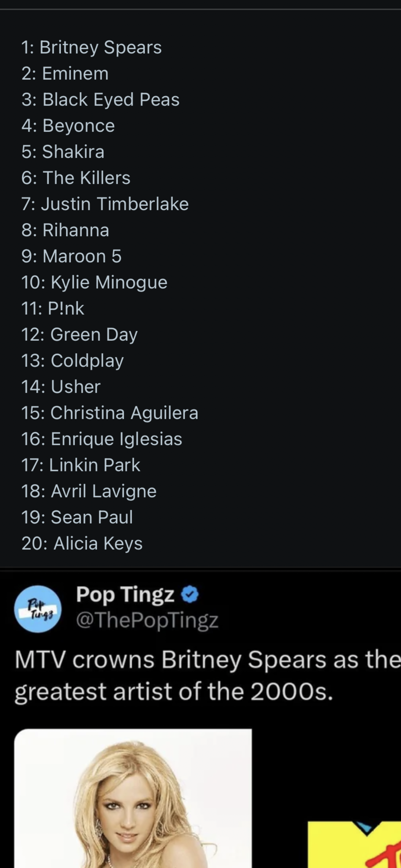Select the '17: Linkin Park' entry
Viewport: 401px width, 868px height.
(x=81, y=465)
